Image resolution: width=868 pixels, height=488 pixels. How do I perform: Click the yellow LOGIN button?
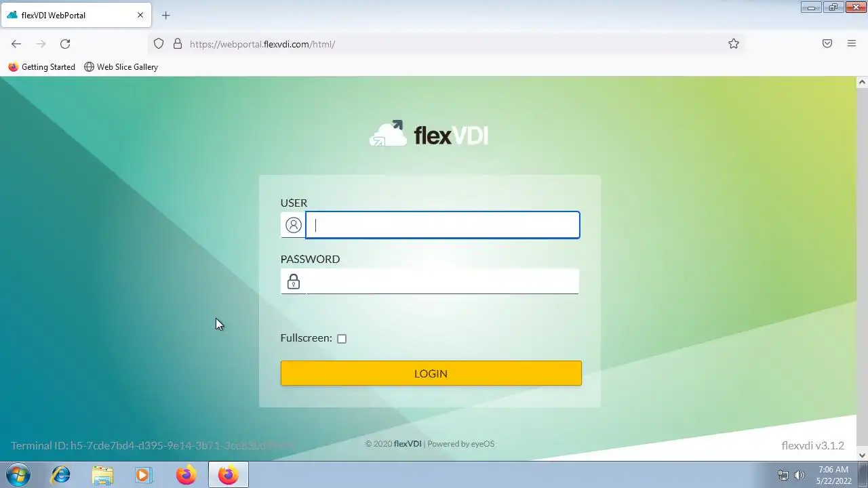(x=431, y=373)
